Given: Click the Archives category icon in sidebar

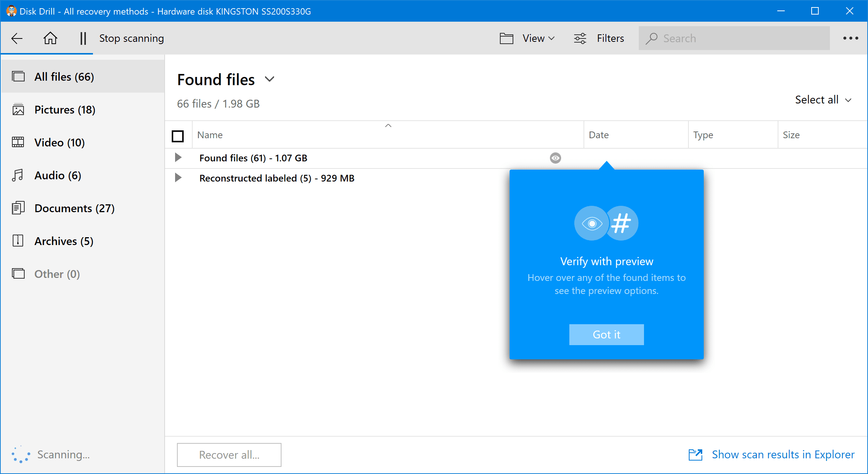Looking at the screenshot, I should (17, 240).
